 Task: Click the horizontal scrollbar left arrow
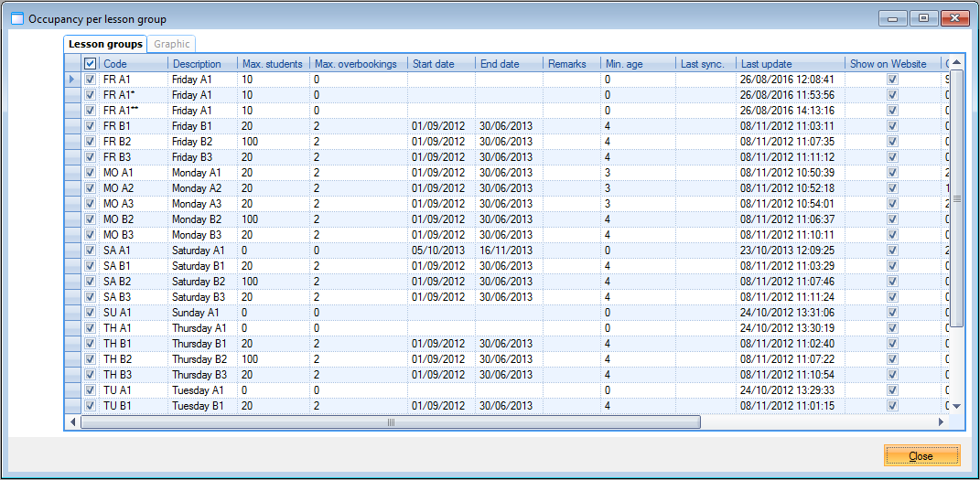coord(72,422)
